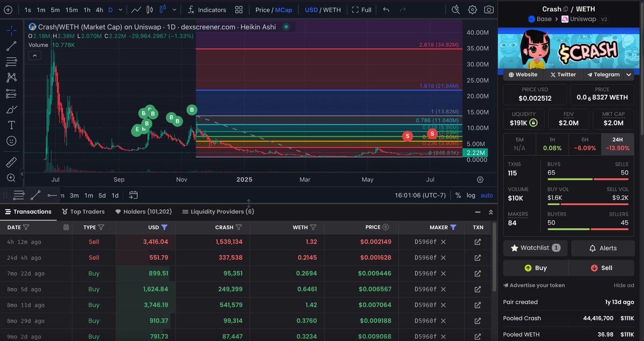Open Alerts for this pair
Image resolution: width=644 pixels, height=341 pixels.
pos(603,248)
